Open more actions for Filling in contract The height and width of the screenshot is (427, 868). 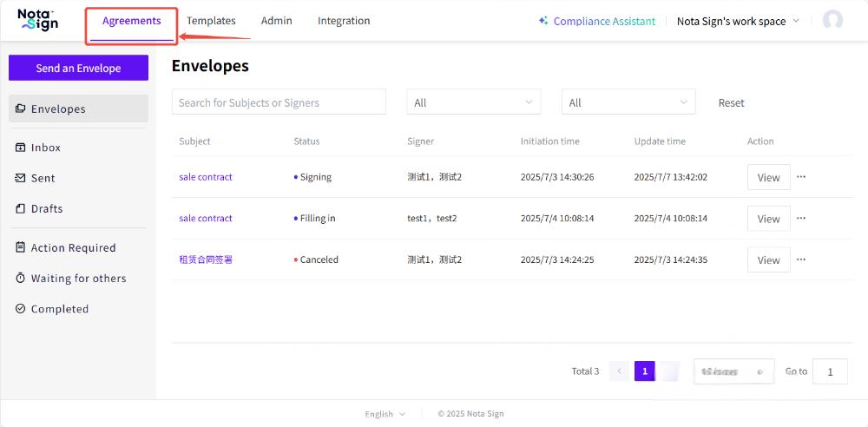pos(801,219)
